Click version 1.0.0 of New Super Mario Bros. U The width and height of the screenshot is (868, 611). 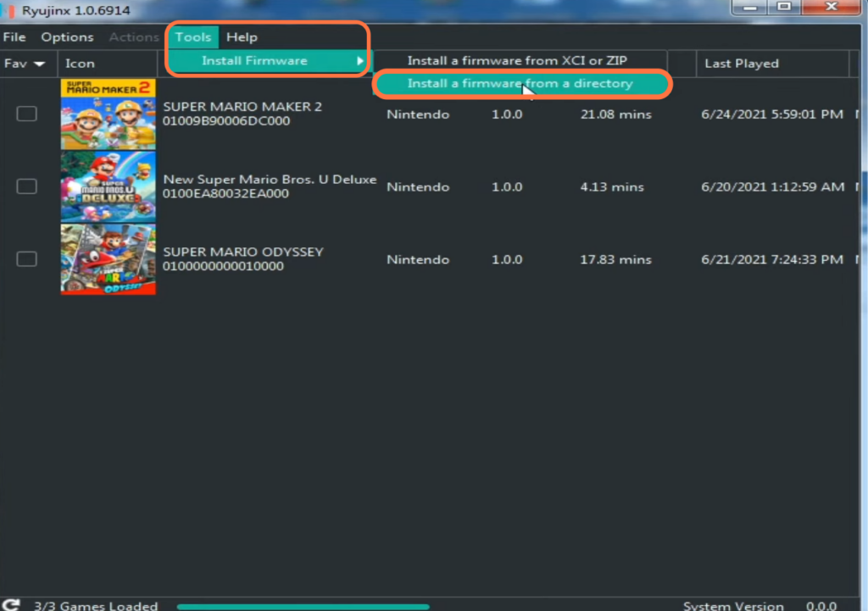pyautogui.click(x=507, y=187)
